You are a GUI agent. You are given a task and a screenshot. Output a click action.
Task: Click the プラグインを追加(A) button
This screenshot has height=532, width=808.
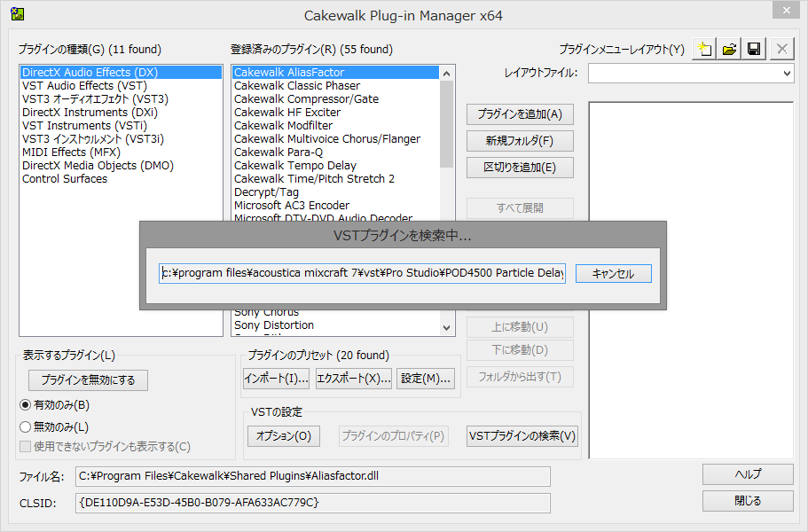click(x=520, y=114)
